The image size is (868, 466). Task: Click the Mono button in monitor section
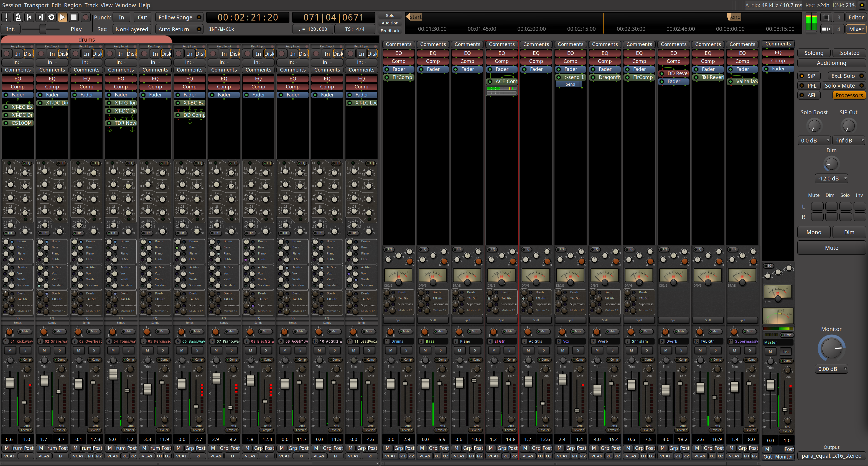[x=814, y=232]
